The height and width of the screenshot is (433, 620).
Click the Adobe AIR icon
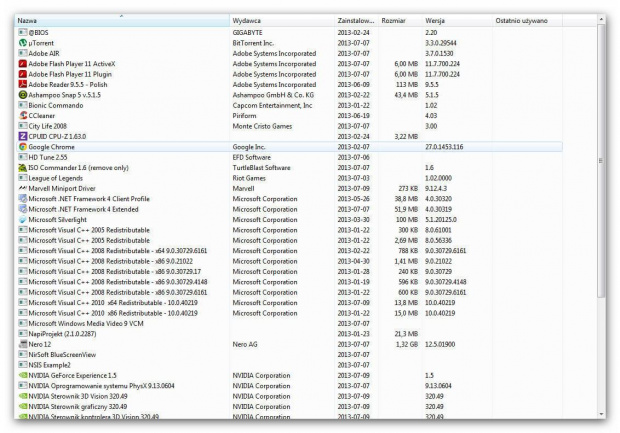(x=23, y=53)
